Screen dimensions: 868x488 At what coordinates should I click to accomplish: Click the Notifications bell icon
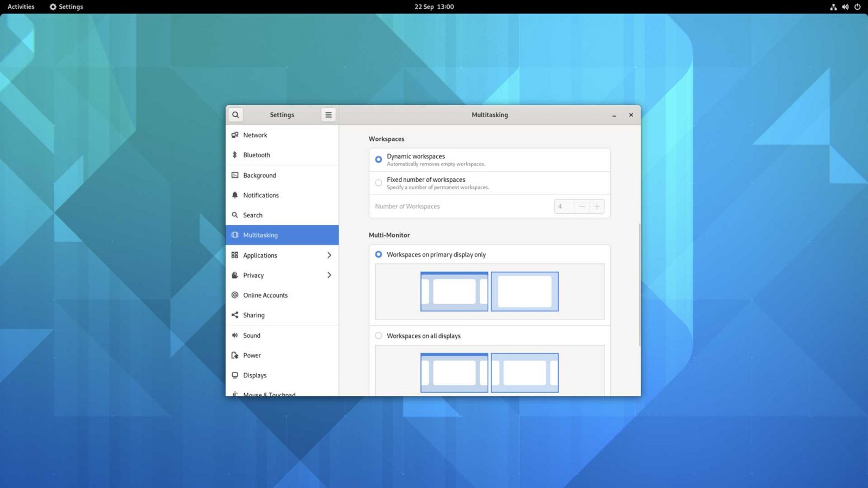(235, 195)
